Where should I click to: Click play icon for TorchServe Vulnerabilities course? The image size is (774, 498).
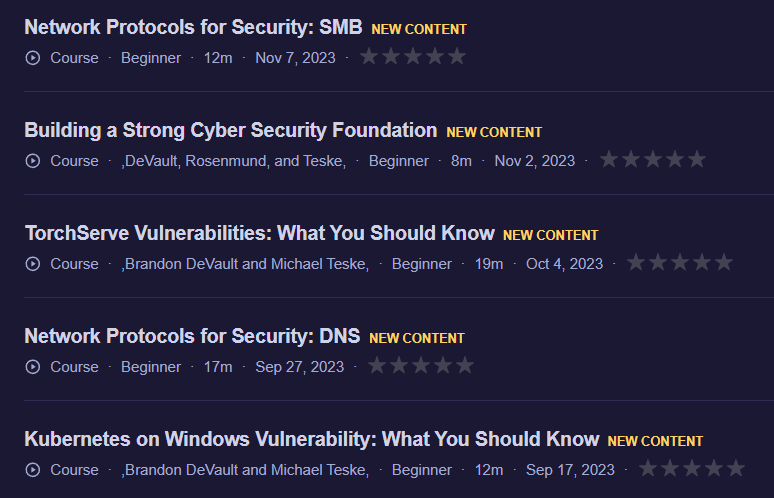pyautogui.click(x=33, y=264)
